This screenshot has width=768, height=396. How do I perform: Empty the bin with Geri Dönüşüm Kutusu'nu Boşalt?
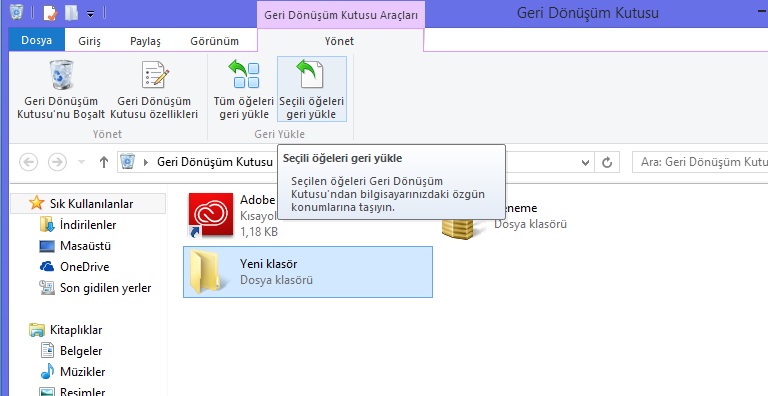(x=61, y=89)
